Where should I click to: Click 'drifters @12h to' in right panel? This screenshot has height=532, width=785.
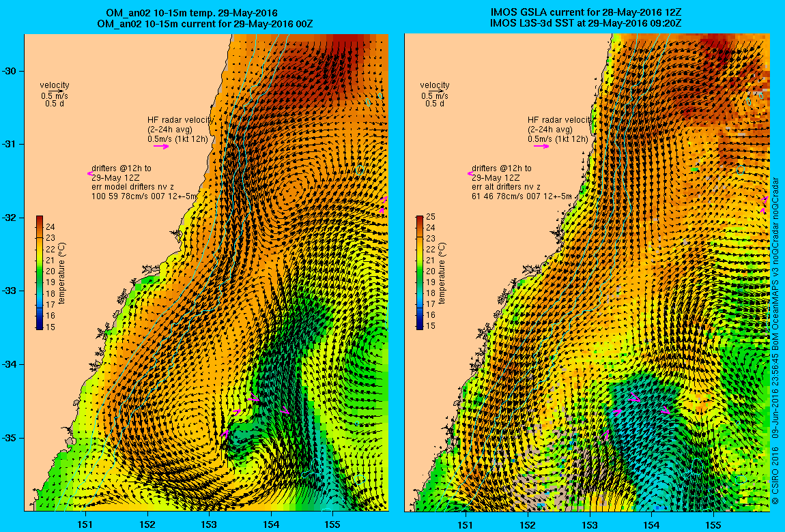[502, 168]
